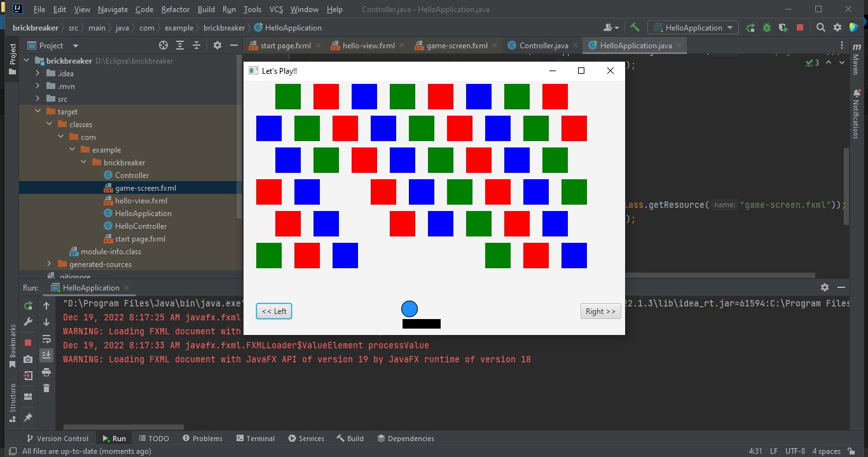The height and width of the screenshot is (457, 868).
Task: Toggle Select Opened File in Project toolbar
Action: click(x=163, y=45)
